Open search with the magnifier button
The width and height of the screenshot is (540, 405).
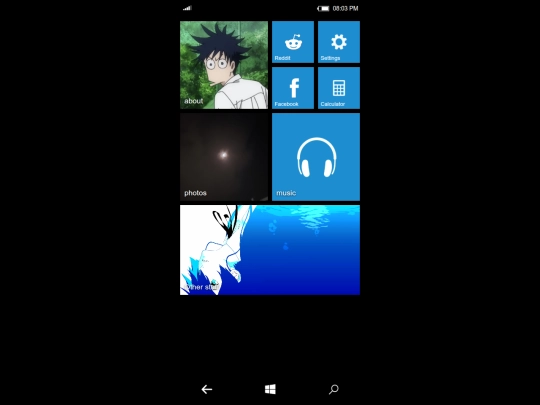click(x=334, y=390)
